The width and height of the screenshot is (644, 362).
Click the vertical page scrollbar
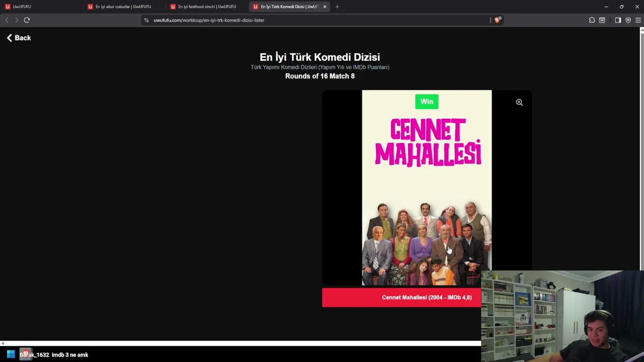coord(641,151)
